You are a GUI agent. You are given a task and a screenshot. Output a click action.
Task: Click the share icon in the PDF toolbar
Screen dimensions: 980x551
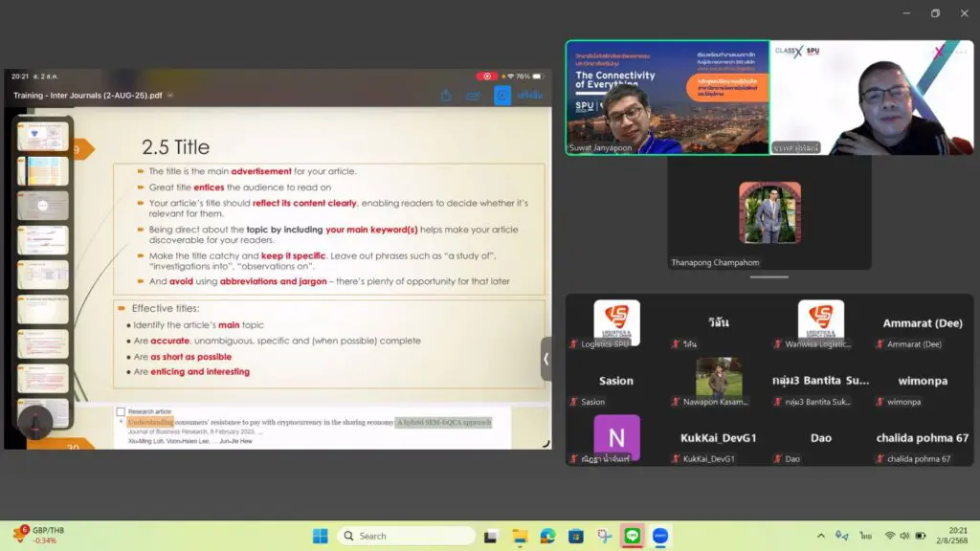[x=446, y=96]
